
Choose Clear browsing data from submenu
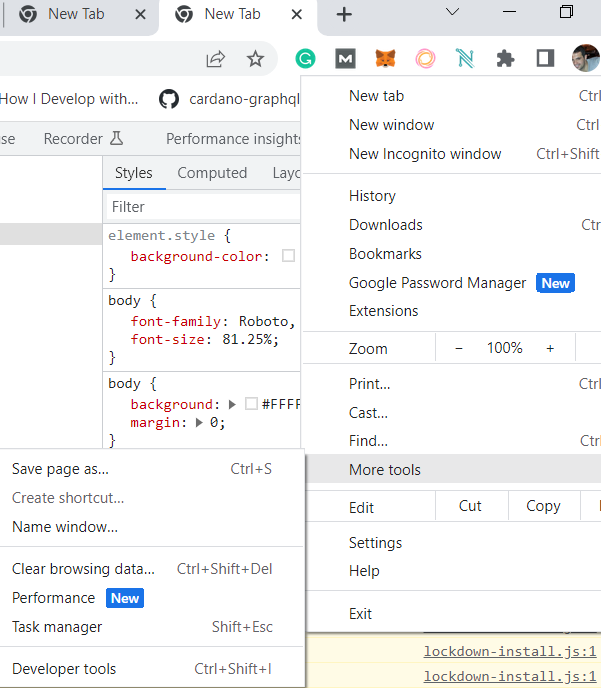[83, 569]
